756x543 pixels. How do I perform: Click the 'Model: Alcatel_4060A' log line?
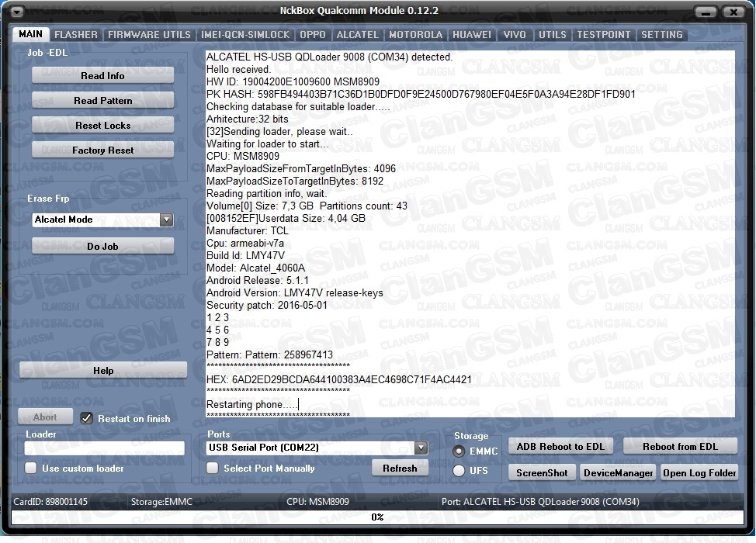(255, 268)
